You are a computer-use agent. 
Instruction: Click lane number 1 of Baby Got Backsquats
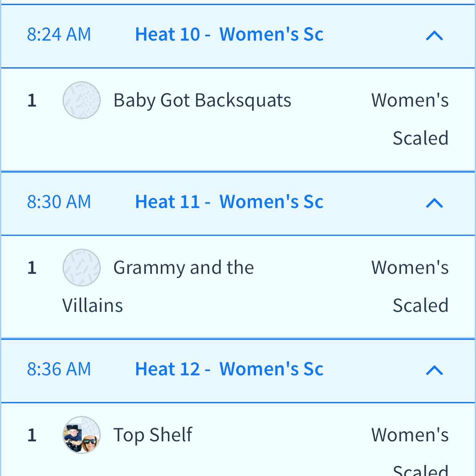[x=32, y=100]
